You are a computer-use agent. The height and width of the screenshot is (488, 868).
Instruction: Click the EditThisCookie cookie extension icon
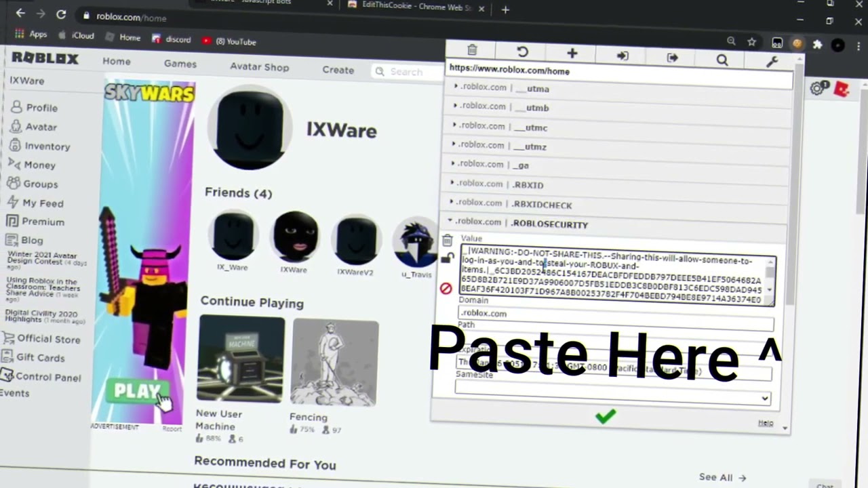797,43
